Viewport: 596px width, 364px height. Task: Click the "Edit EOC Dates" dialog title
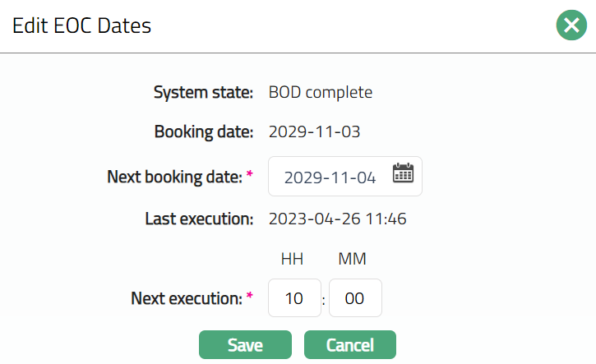[x=81, y=25]
